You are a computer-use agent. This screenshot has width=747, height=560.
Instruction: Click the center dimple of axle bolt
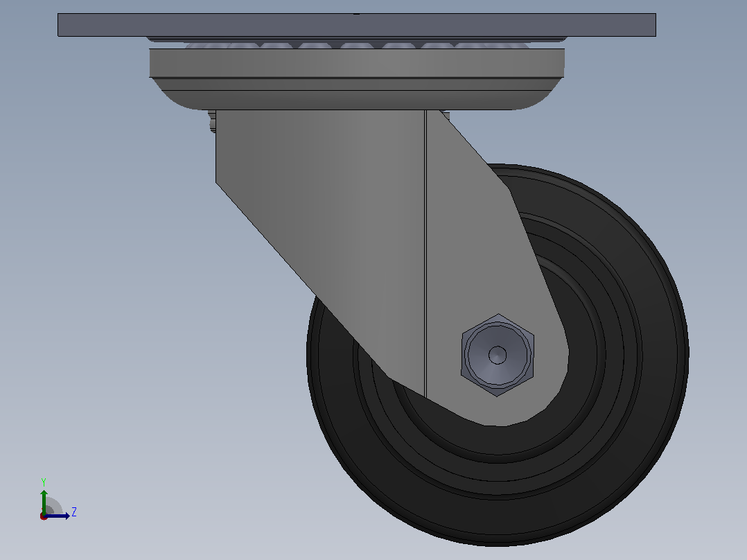click(498, 356)
